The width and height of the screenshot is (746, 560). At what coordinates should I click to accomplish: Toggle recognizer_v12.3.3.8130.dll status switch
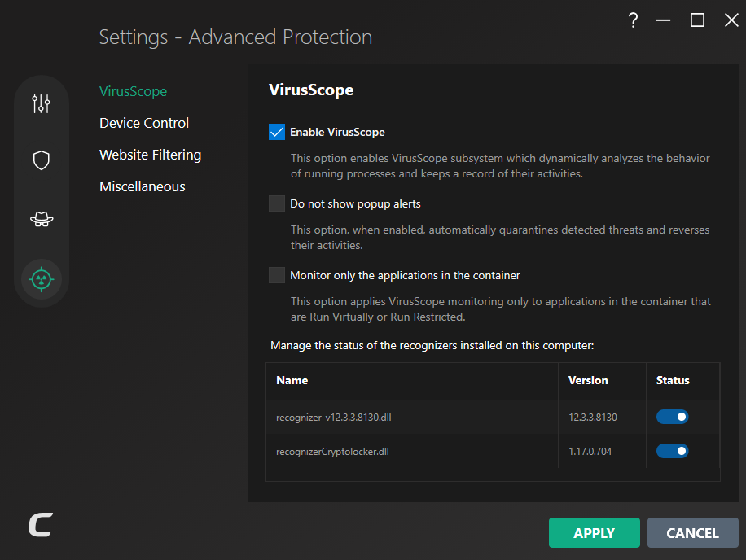pyautogui.click(x=672, y=417)
